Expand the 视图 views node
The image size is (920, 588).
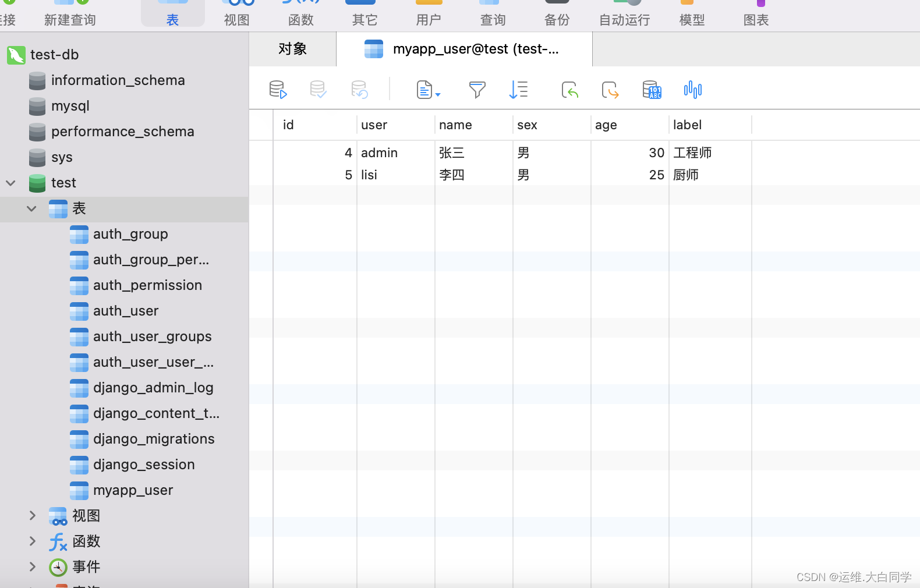[33, 516]
